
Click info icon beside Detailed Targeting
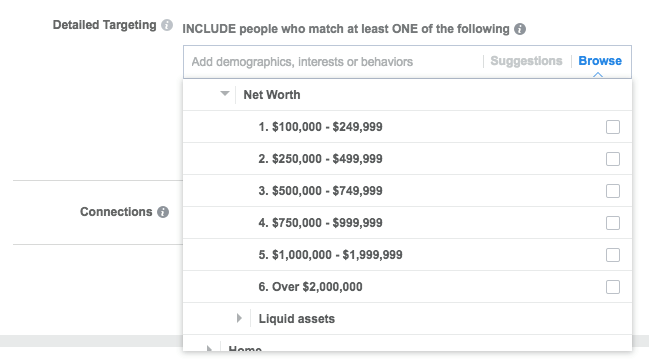167,25
